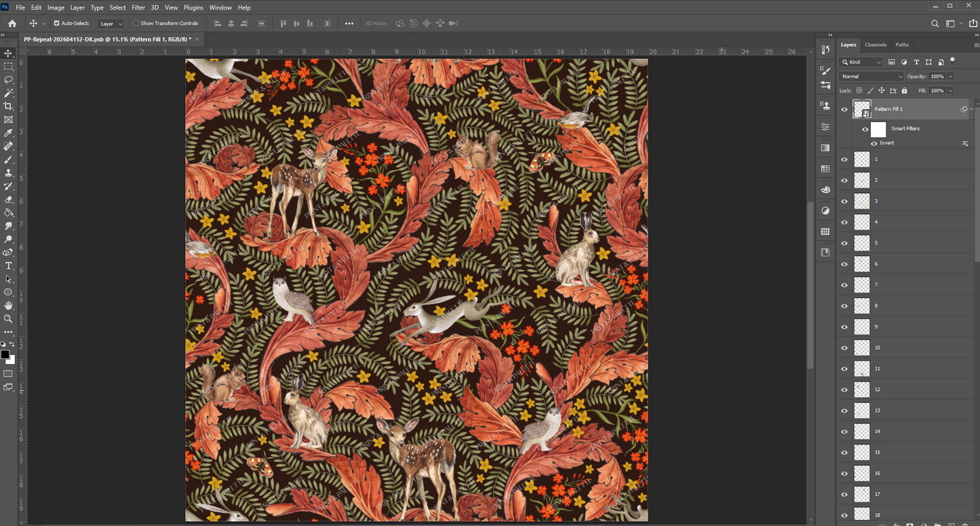Filter layers by type layers
This screenshot has height=526, width=980.
point(916,62)
